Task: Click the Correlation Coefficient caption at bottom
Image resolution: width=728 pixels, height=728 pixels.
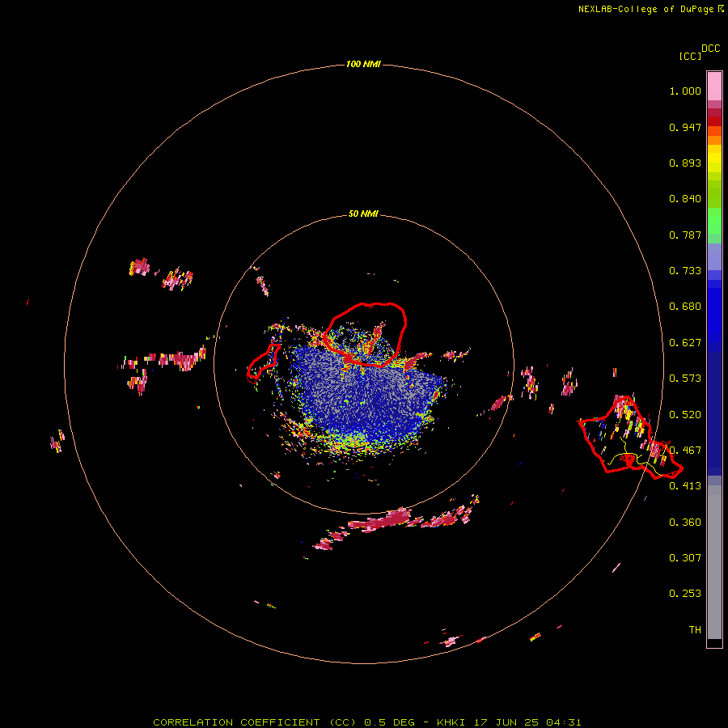Action: 366,722
